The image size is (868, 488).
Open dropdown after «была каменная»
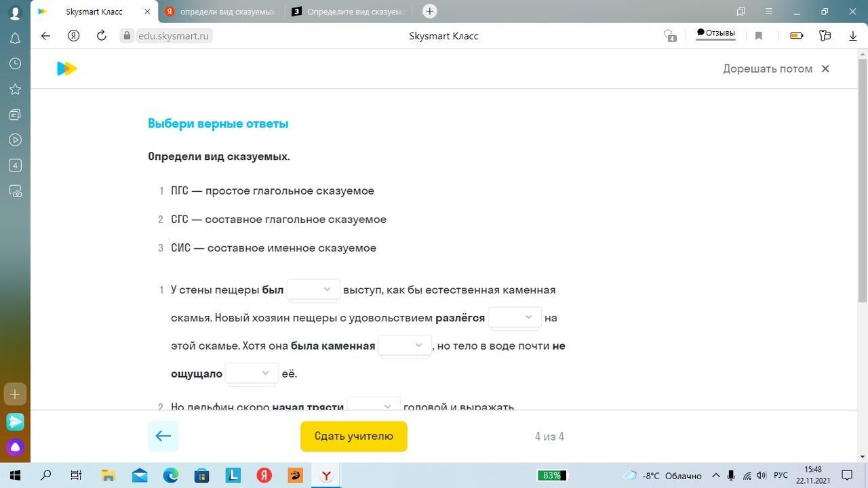point(405,346)
